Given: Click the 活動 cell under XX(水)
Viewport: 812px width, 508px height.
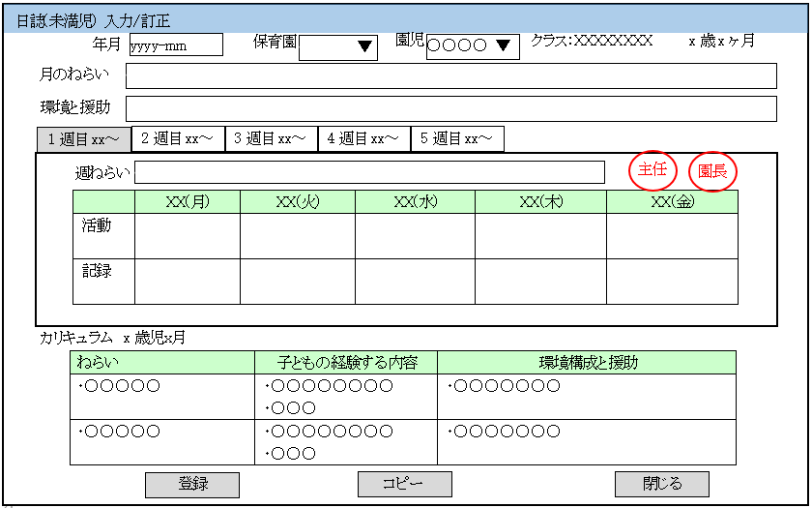Looking at the screenshot, I should pos(415,235).
